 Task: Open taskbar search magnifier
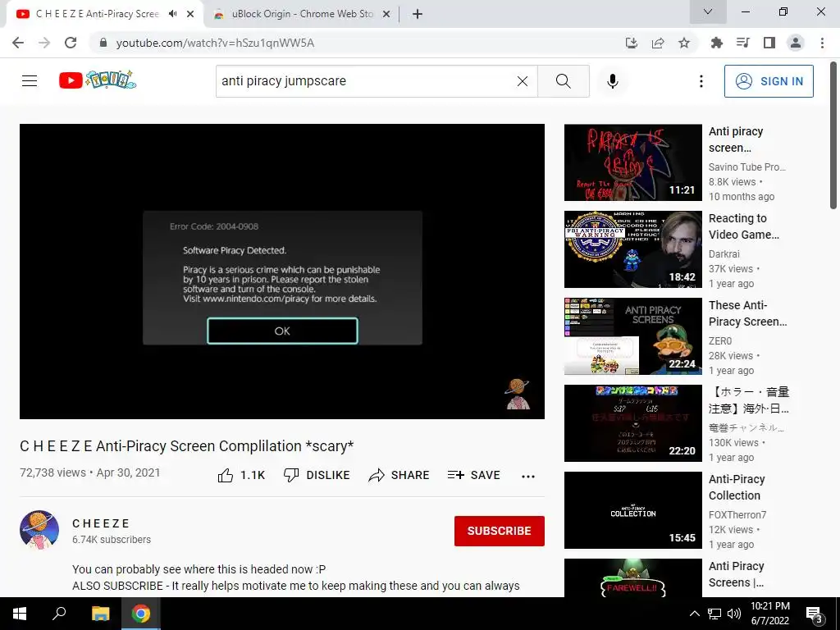point(59,614)
